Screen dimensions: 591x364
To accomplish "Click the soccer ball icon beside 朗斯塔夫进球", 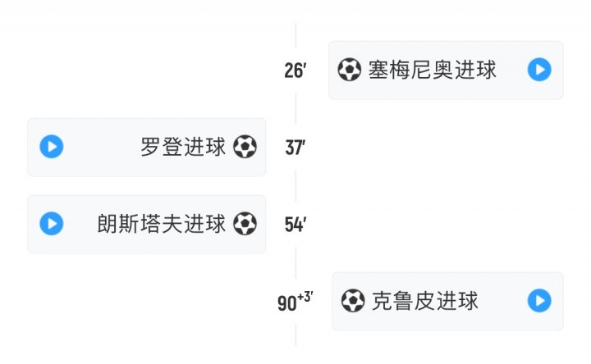I will (x=245, y=224).
